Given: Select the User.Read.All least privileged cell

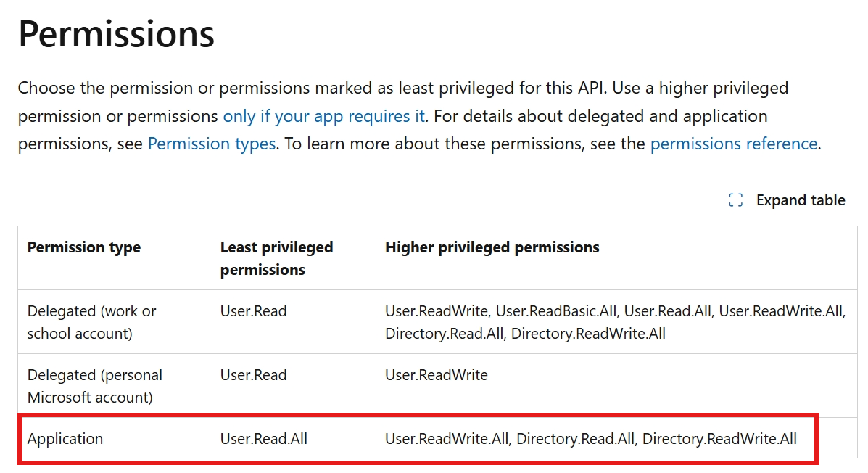Looking at the screenshot, I should click(264, 439).
